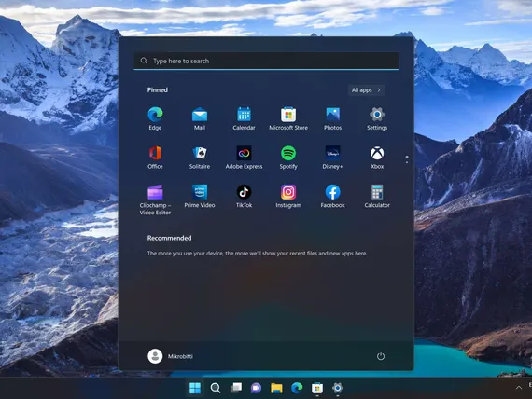Launch Disney+
The width and height of the screenshot is (532, 399).
point(332,158)
